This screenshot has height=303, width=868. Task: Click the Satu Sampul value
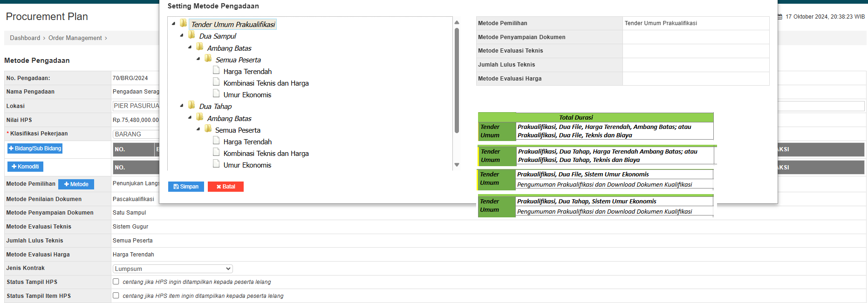tap(129, 213)
